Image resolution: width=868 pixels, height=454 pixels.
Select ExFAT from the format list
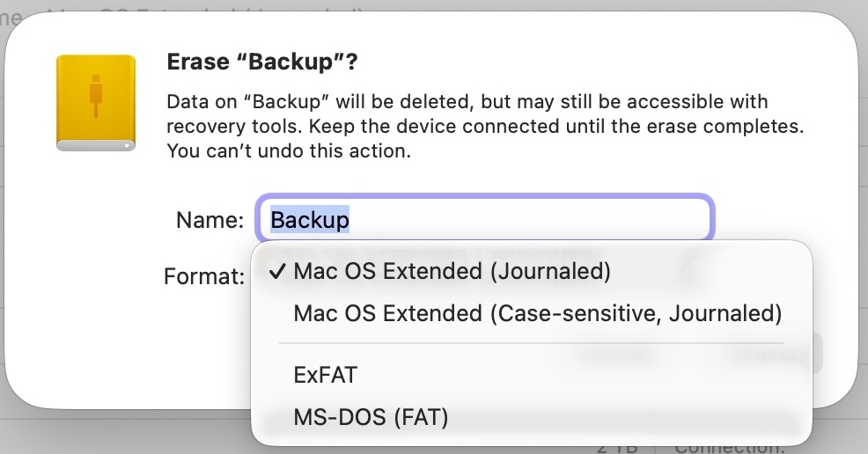(x=326, y=376)
